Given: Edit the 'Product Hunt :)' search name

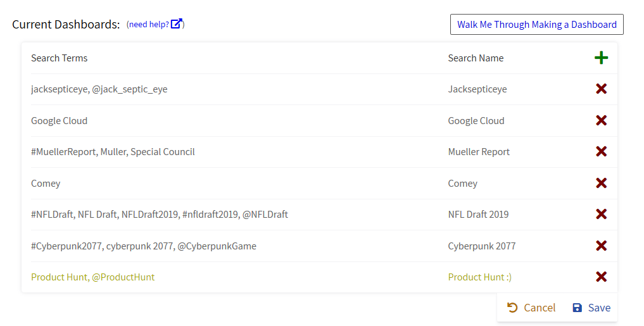Looking at the screenshot, I should click(480, 277).
